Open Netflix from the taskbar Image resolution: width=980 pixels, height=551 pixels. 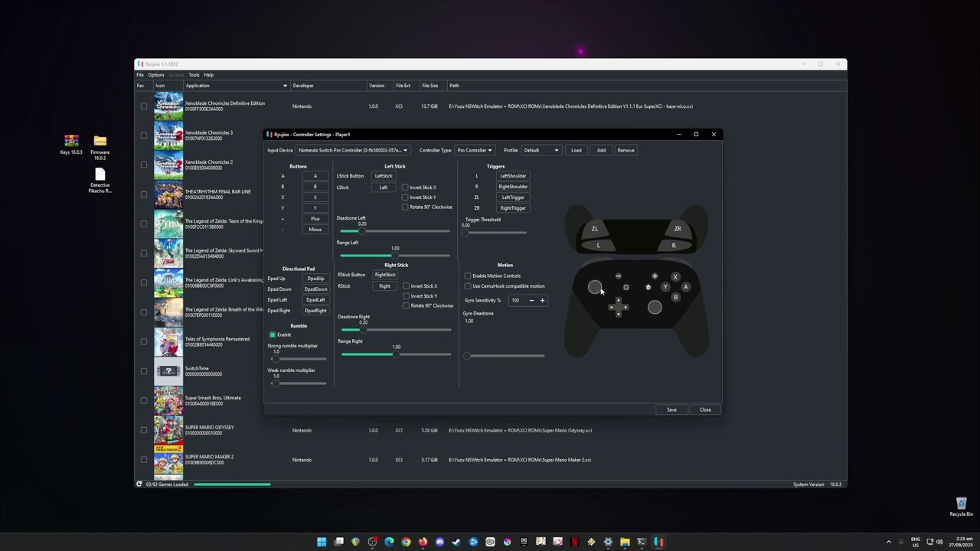click(x=574, y=542)
